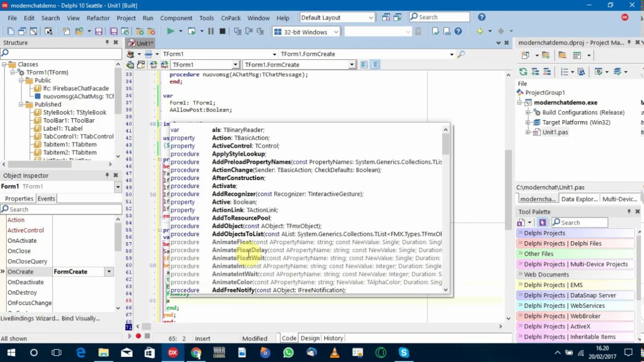Switch to the Events tab in Object Inspector
This screenshot has height=362, width=644.
46,198
